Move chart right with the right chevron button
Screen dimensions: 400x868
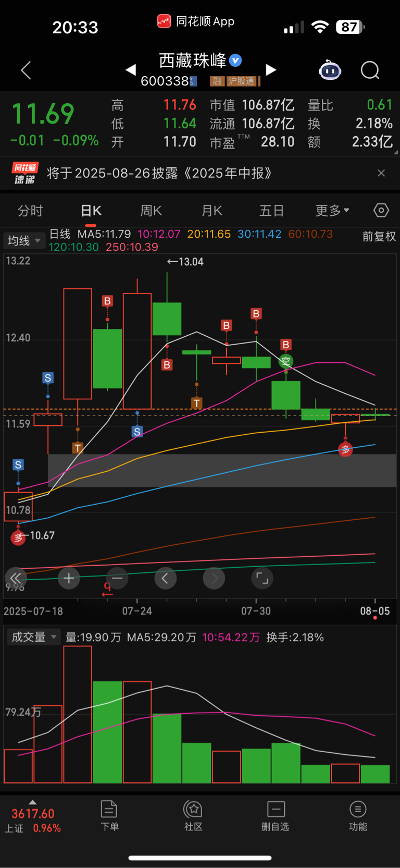pos(214,578)
